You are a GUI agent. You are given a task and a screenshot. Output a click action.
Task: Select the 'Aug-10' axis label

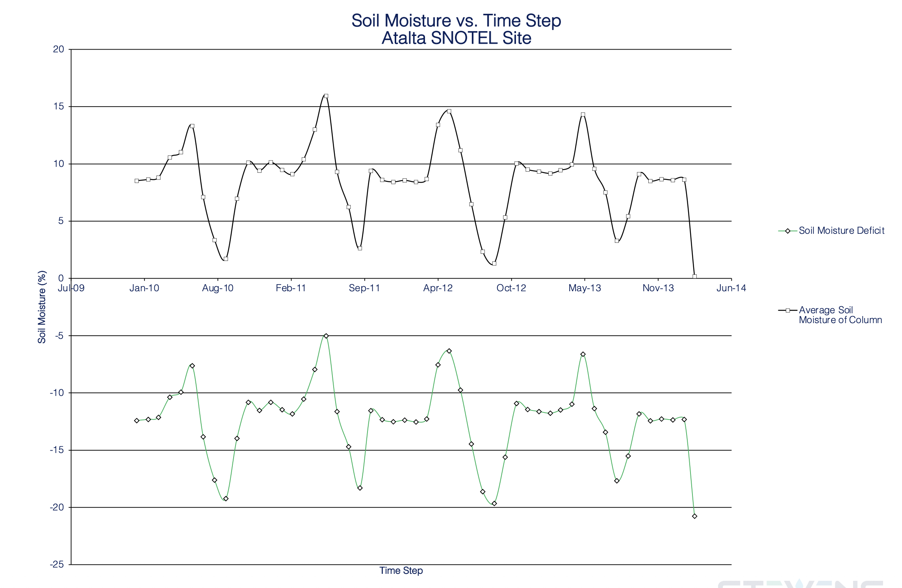[x=217, y=288]
